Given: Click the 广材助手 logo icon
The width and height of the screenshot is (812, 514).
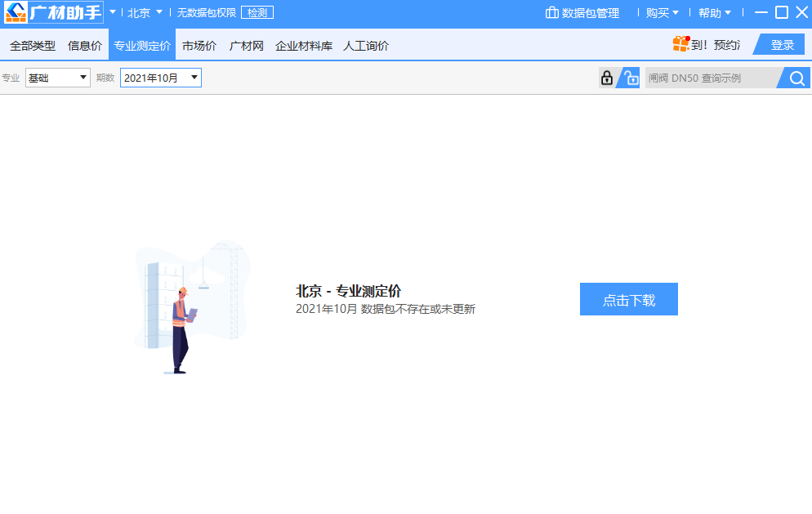Looking at the screenshot, I should [16, 12].
